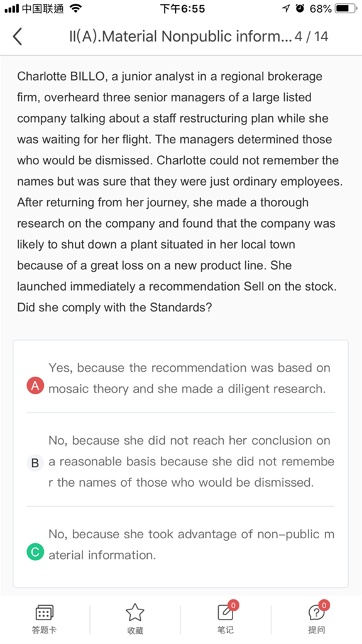Tap the cellular signal bars icon

[11, 9]
